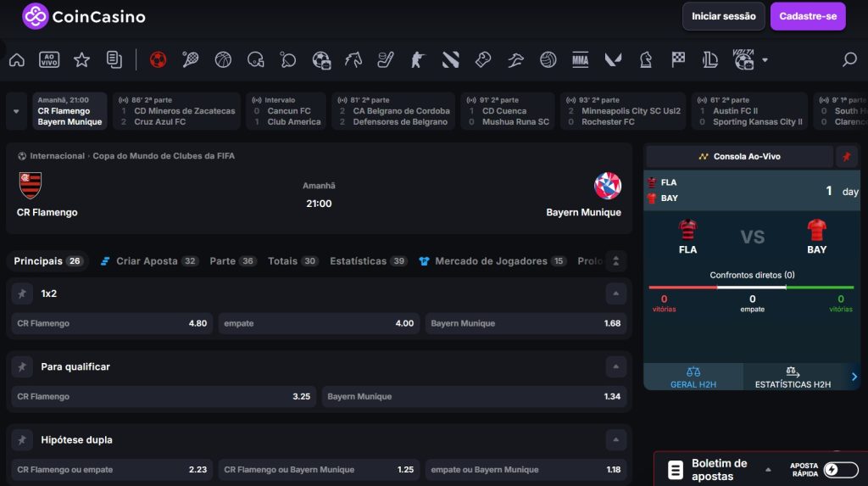Open favorites star in the sports bar

coord(82,59)
